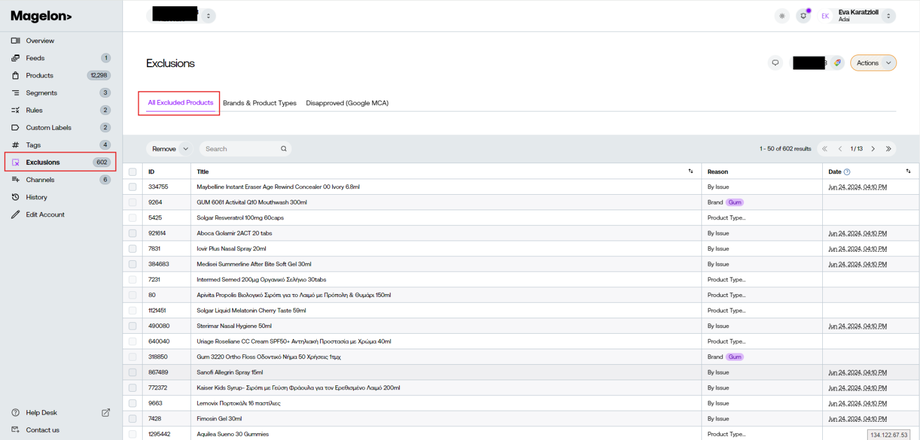920x440 pixels.
Task: Switch to All Excluded Products tab
Action: tap(180, 103)
